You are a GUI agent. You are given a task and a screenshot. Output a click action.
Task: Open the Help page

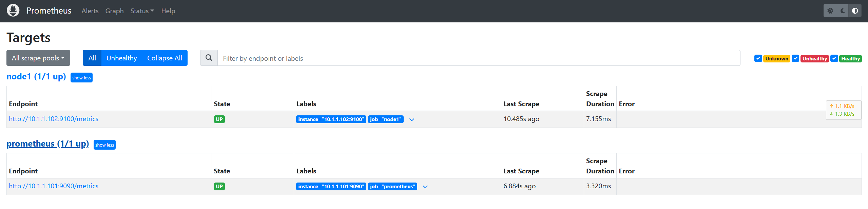168,11
